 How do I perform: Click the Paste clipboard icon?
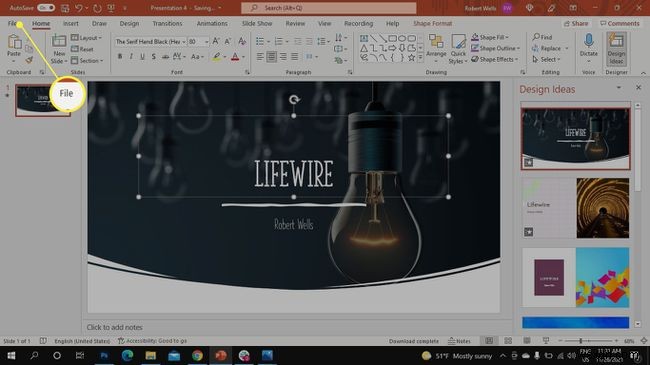[14, 42]
